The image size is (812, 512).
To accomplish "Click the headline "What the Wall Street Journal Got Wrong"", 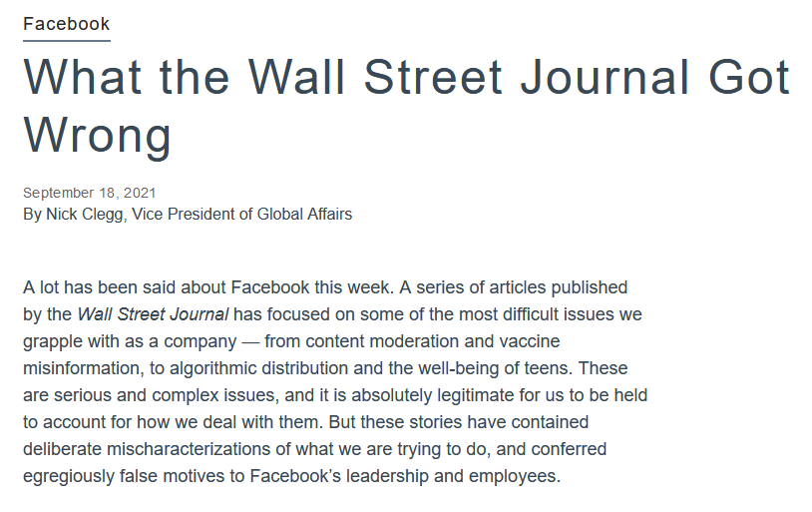I will pyautogui.click(x=407, y=106).
